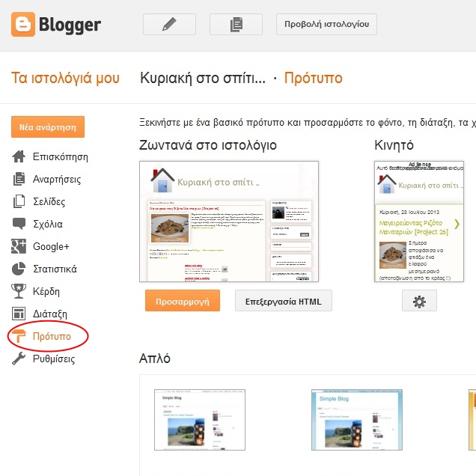Click the Προσαρμογή button
The height and width of the screenshot is (476, 476).
(x=183, y=301)
